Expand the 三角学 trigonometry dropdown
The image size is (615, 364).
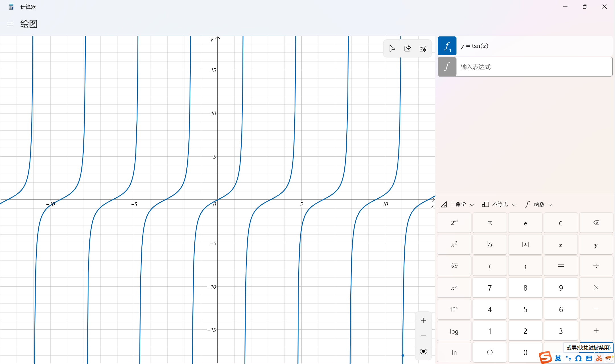pyautogui.click(x=458, y=204)
